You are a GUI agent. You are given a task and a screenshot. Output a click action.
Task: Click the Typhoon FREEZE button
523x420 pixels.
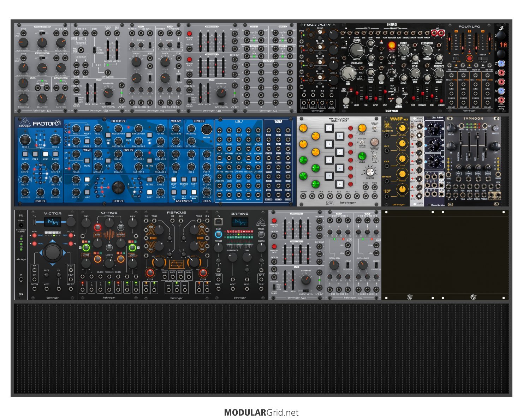(x=496, y=128)
